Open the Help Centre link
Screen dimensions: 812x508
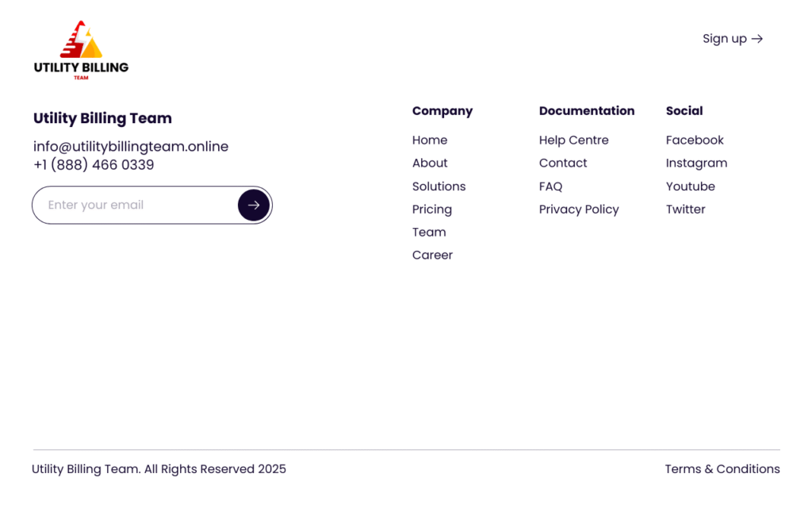click(573, 140)
